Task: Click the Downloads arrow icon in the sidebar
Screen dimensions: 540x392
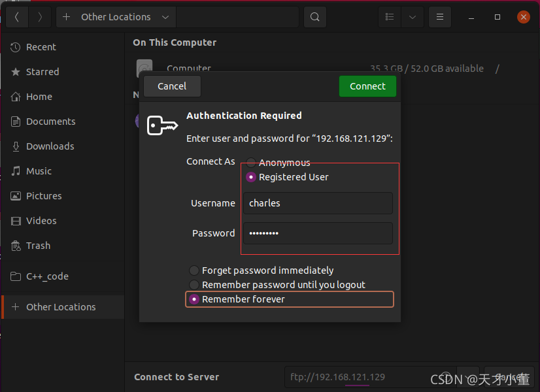Action: click(x=16, y=146)
